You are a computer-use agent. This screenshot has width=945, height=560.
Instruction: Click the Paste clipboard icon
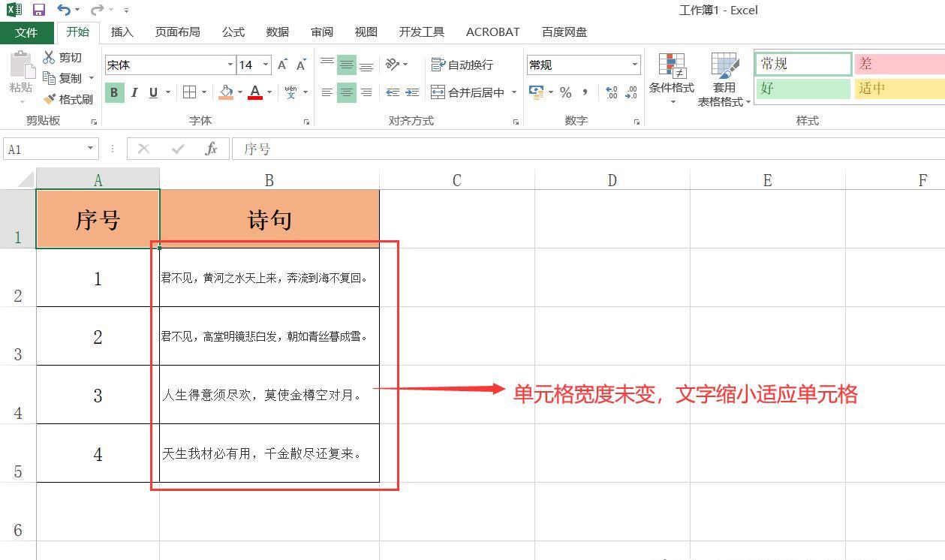21,67
